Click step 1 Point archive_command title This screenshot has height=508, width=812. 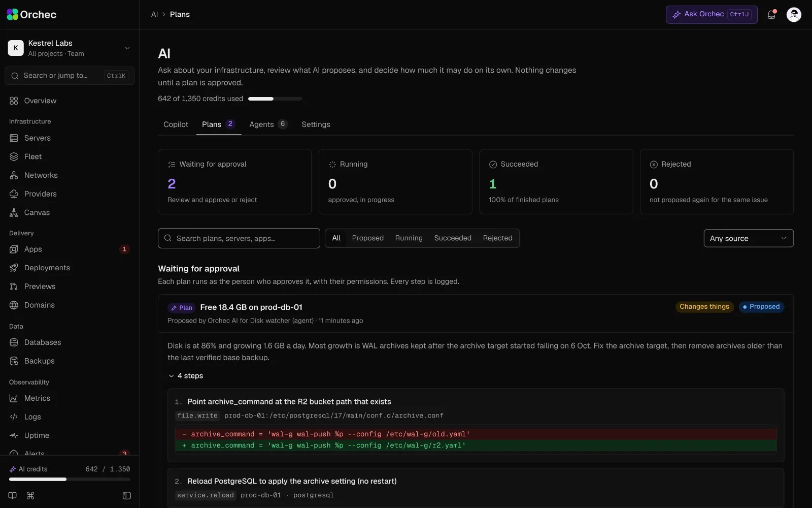pyautogui.click(x=289, y=402)
